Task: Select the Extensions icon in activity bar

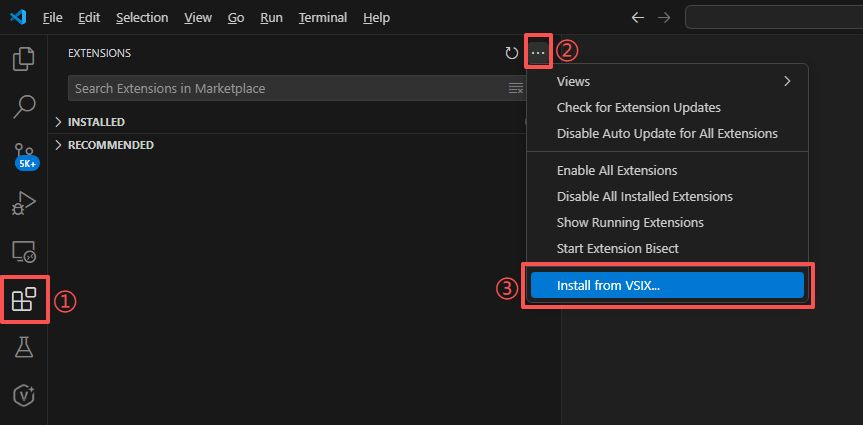Action: pyautogui.click(x=23, y=299)
